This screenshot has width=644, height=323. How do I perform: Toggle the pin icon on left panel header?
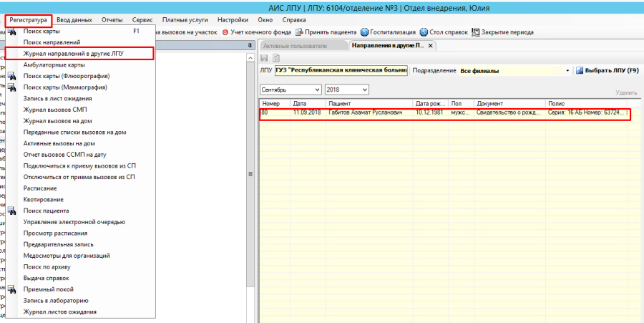(x=249, y=46)
